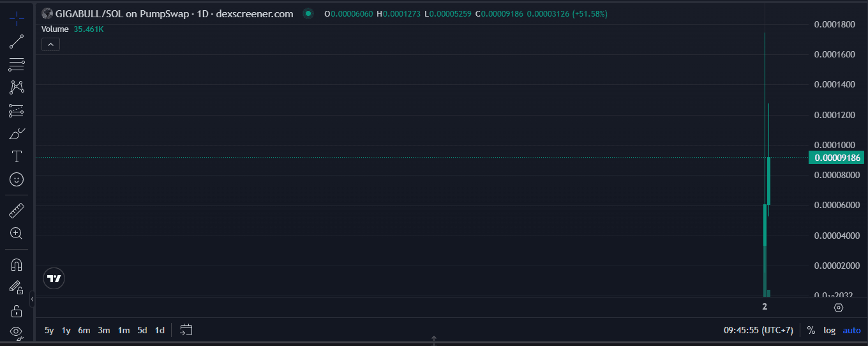Image resolution: width=868 pixels, height=346 pixels.
Task: Open timezone menu at 09:45:55 (UTC+7)
Action: (x=758, y=330)
